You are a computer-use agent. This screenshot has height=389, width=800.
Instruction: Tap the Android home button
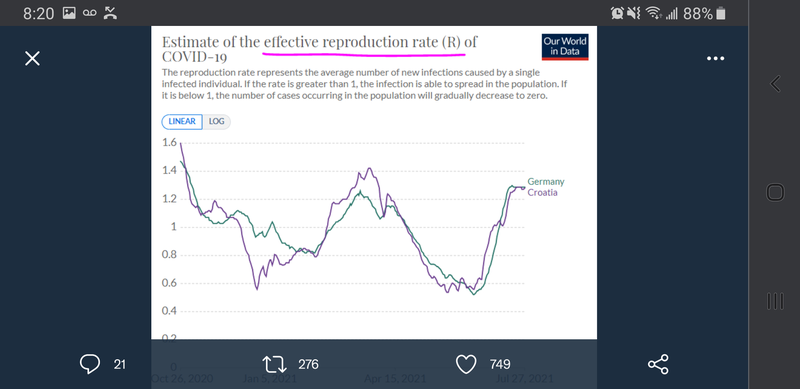tap(775, 192)
